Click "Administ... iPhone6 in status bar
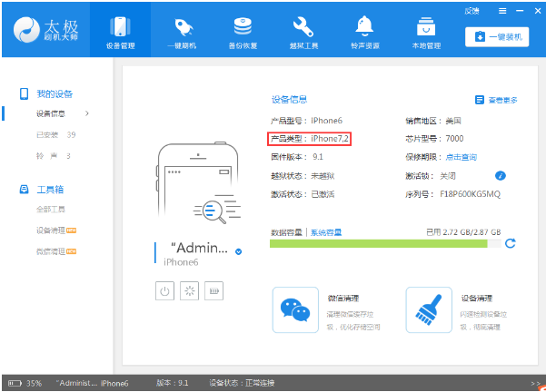546x392 pixels. click(92, 383)
